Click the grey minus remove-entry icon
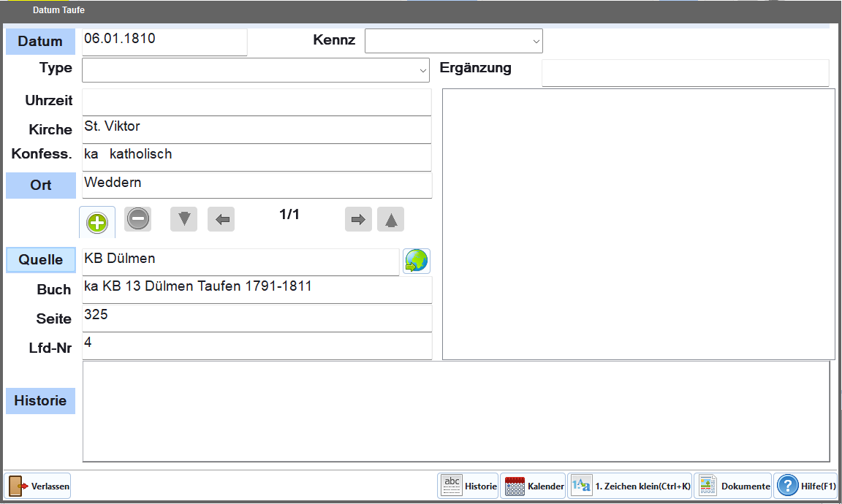842x504 pixels. click(138, 219)
